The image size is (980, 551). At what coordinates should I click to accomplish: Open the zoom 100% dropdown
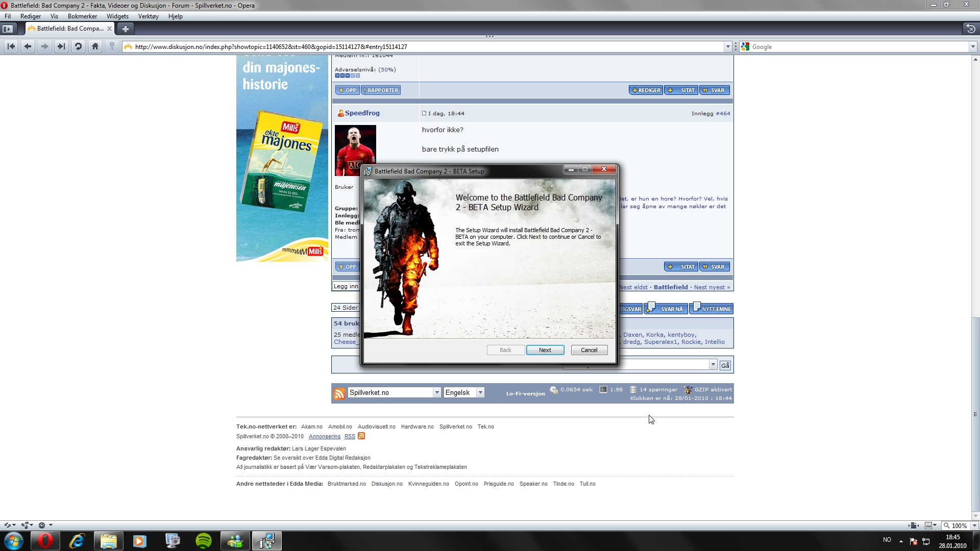coord(974,525)
